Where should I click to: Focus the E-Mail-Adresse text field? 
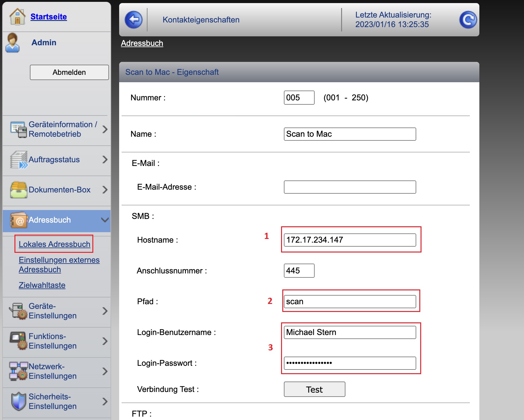pyautogui.click(x=349, y=187)
